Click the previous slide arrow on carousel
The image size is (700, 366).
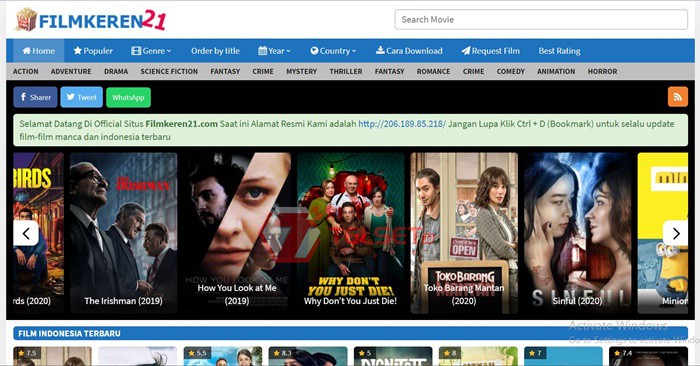pos(26,233)
